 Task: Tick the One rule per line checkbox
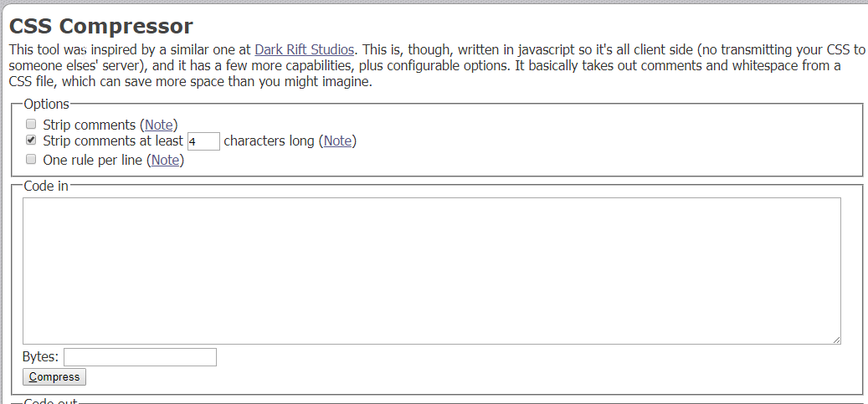(32, 160)
